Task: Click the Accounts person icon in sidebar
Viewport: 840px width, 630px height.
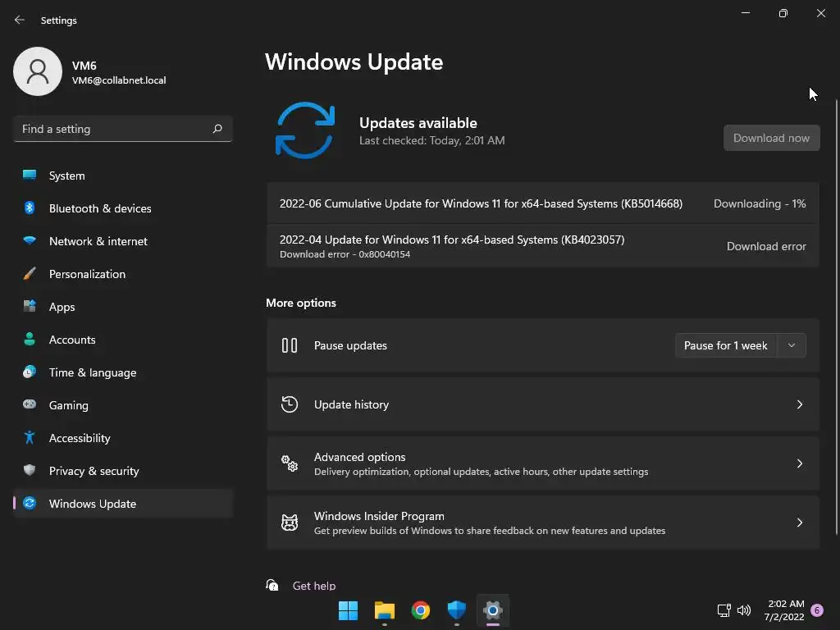Action: pos(30,339)
